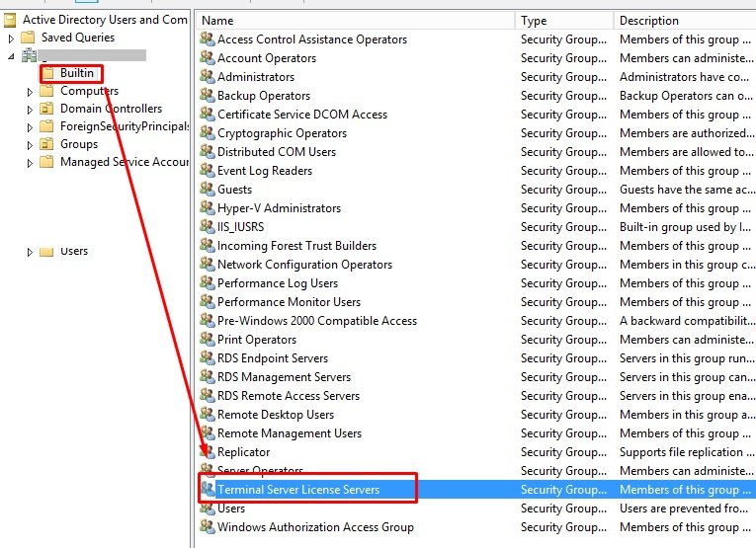Click the Saved Queries folder icon

tap(28, 38)
